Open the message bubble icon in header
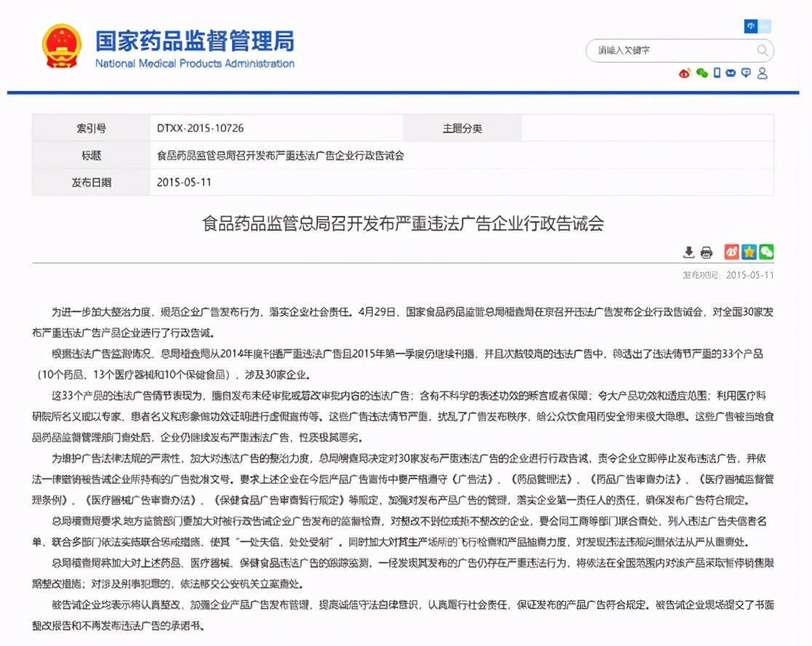This screenshot has height=646, width=812. [x=747, y=73]
